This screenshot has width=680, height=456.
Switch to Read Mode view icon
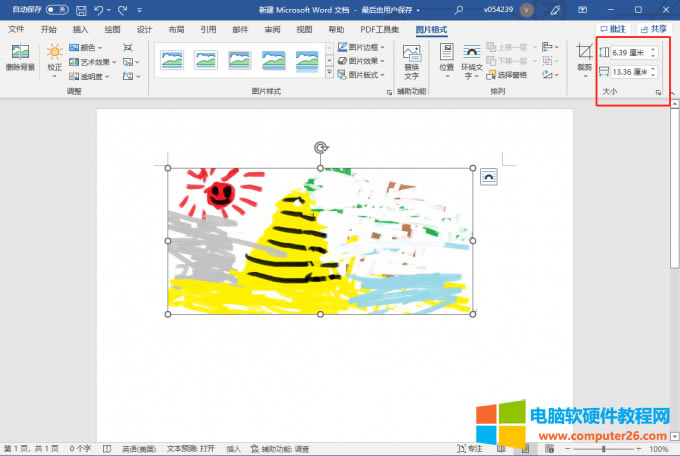(x=501, y=449)
